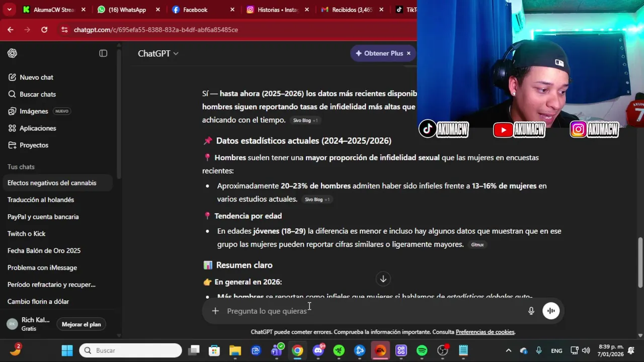Open the Sivo Blog source chip in first paragraph
The width and height of the screenshot is (644, 362).
pyautogui.click(x=305, y=120)
